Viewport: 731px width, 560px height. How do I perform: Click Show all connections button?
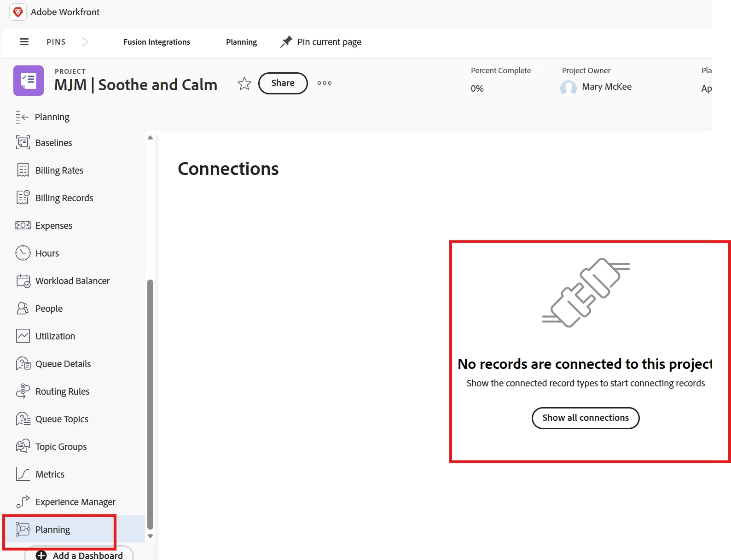tap(586, 418)
